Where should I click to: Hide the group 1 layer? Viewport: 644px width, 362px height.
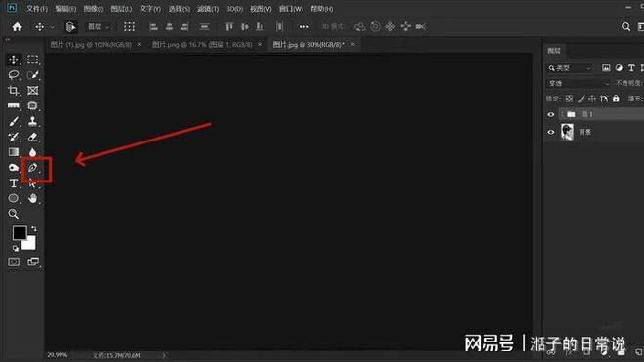pos(551,114)
